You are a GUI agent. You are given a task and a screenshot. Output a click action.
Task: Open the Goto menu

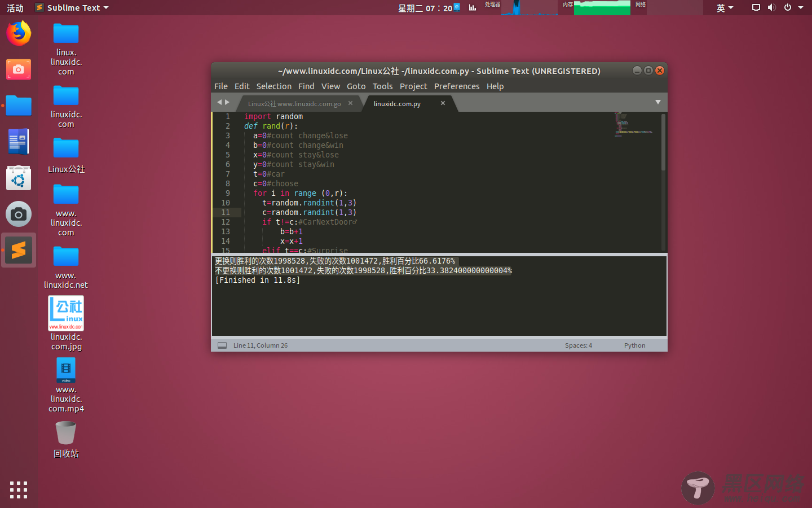coord(356,86)
